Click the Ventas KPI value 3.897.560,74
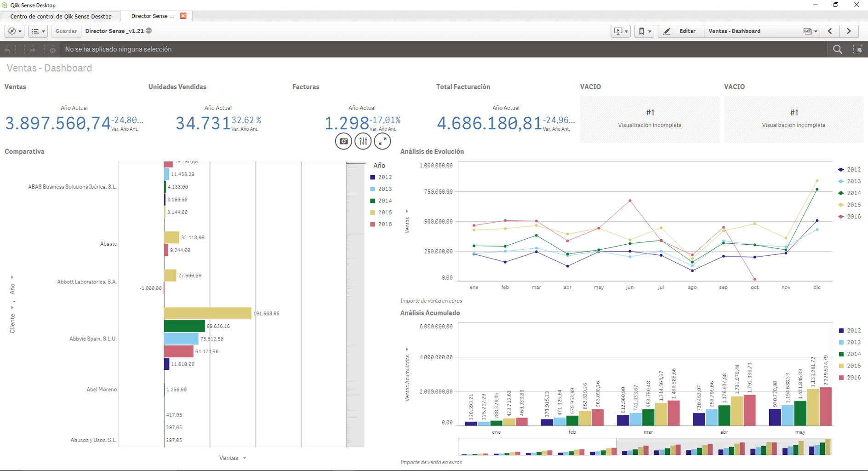 58,123
